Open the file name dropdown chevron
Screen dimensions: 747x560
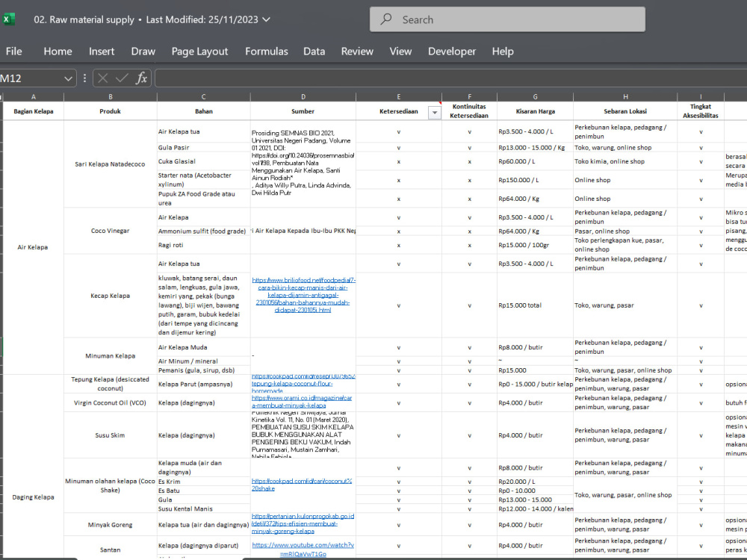pos(267,19)
